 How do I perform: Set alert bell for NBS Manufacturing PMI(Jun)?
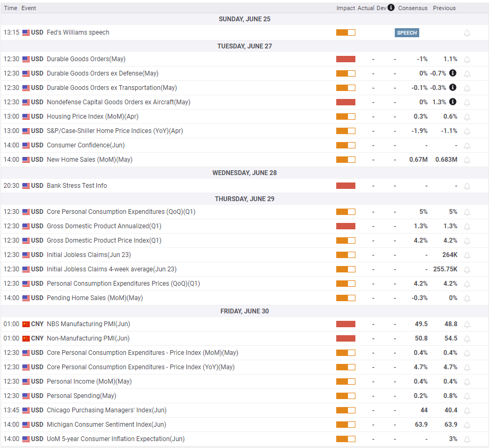pyautogui.click(x=467, y=325)
